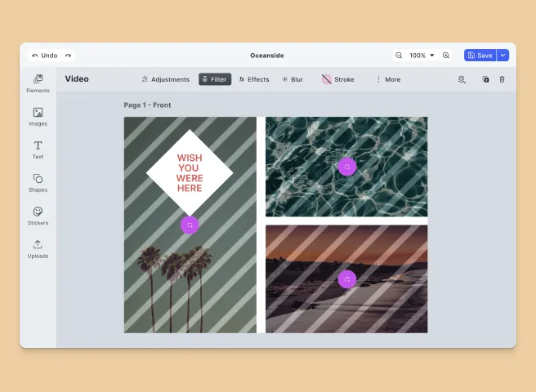Zoom out with the minus magnifier
Viewport: 536px width, 392px height.
click(x=399, y=56)
